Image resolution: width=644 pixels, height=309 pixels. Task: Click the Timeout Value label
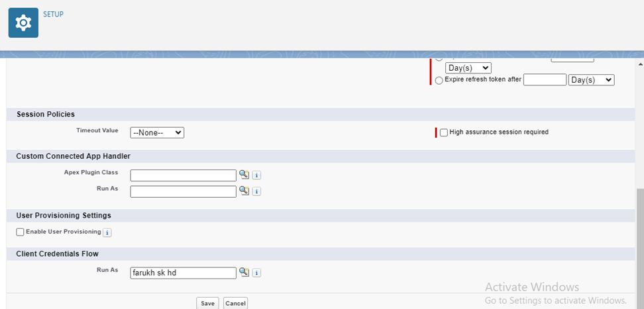coord(97,130)
